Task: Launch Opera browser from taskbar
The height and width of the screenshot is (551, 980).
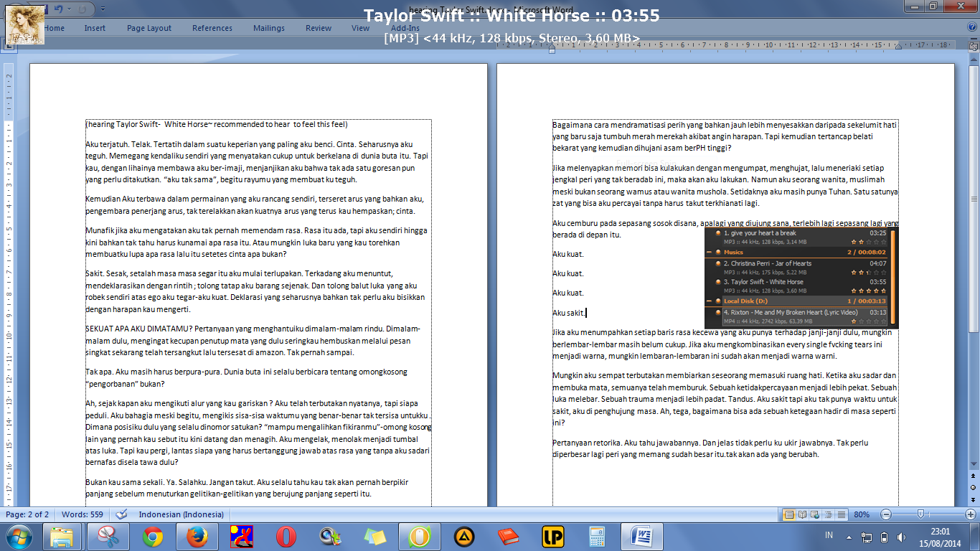Action: pos(286,537)
